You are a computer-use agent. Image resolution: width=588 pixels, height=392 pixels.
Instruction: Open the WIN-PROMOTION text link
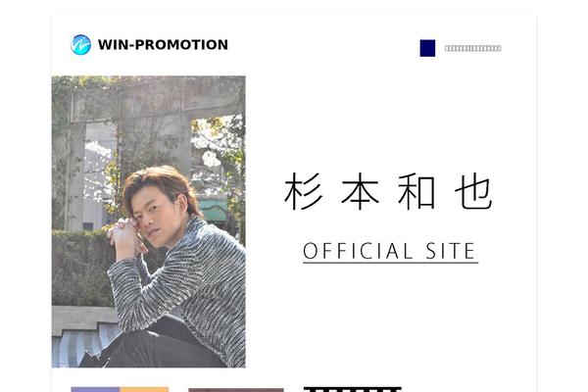tap(163, 45)
